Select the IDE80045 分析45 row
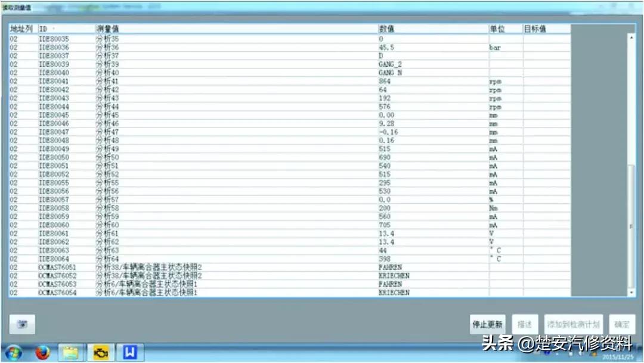Image resolution: width=644 pixels, height=363 pixels. pyautogui.click(x=290, y=115)
